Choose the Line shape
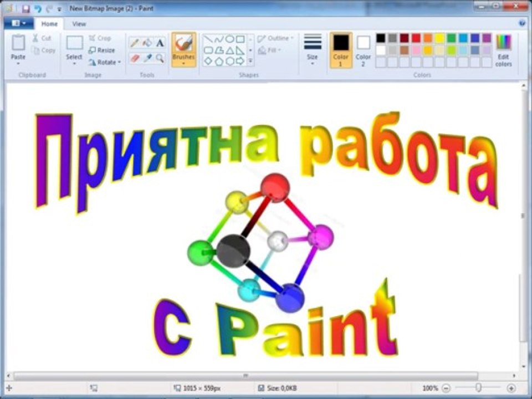This screenshot has width=532, height=399. click(x=208, y=39)
